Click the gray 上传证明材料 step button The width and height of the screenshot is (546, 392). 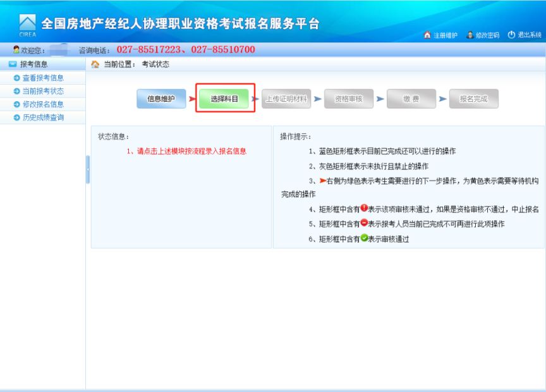click(x=286, y=99)
